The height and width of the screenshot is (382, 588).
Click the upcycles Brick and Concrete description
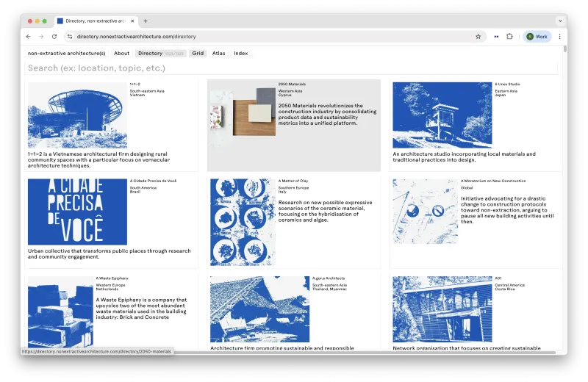click(141, 309)
